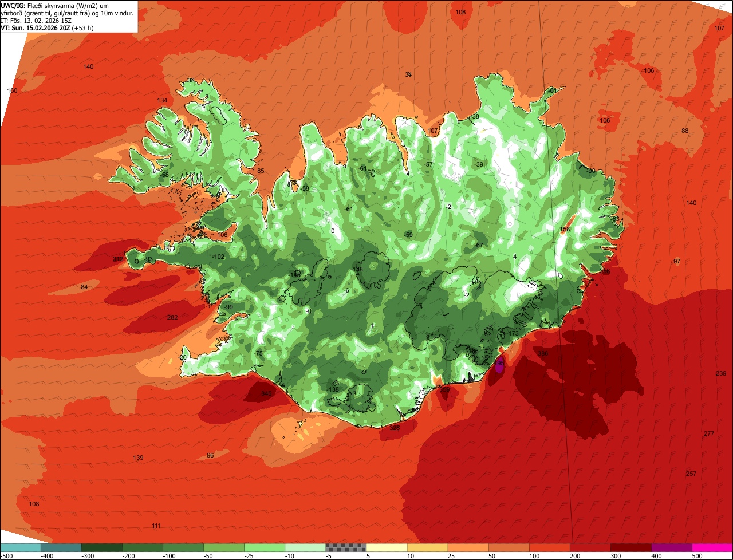
Task: Click the checkered -5 to 5 legend swatch
Action: click(x=346, y=547)
